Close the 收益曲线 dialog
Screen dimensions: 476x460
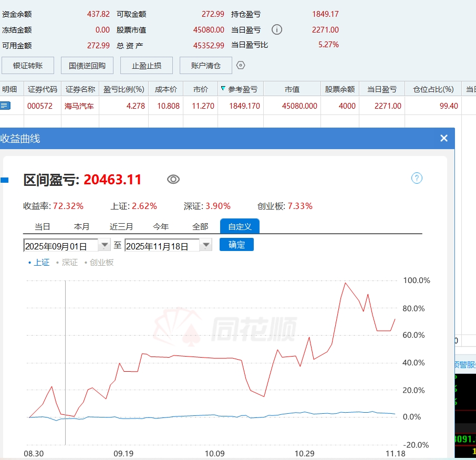444,138
